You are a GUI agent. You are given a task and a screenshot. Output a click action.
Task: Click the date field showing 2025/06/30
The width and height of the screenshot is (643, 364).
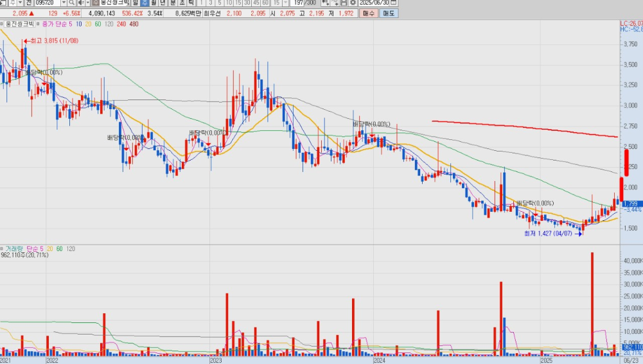coord(373,3)
